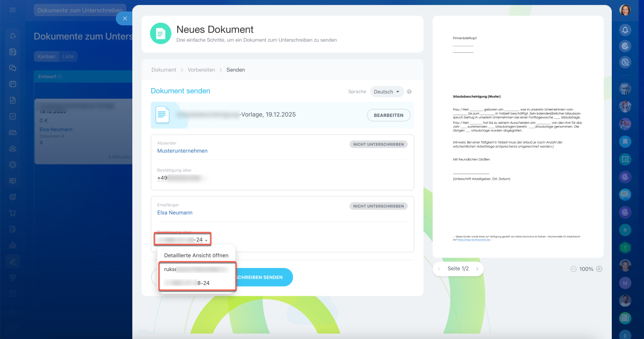The width and height of the screenshot is (644, 339).
Task: Click the green Neues Dokument document icon
Action: click(160, 33)
